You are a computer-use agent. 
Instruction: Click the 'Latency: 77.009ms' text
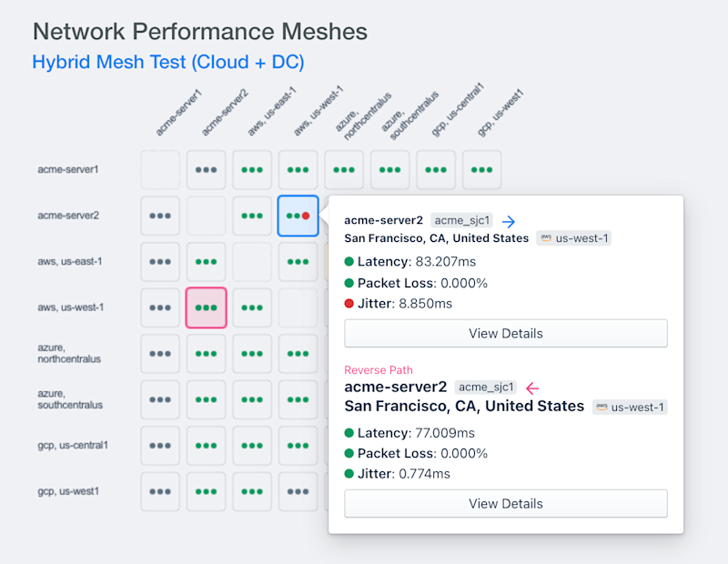[x=416, y=433]
